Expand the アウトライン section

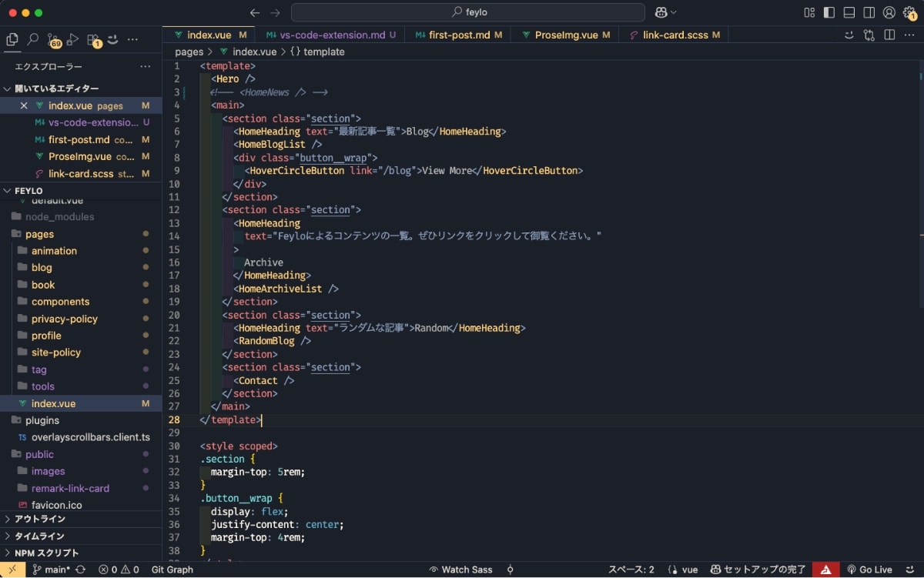[81, 519]
